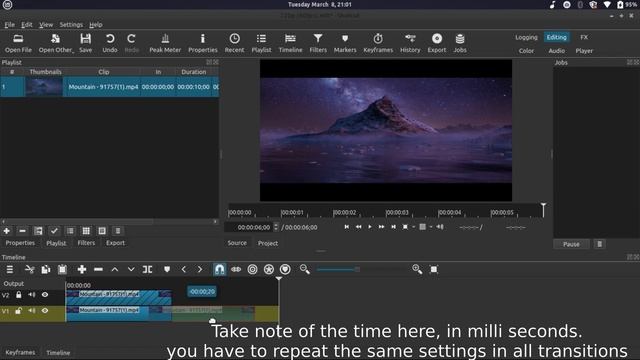This screenshot has width=640, height=360.
Task: Ripple delete with the minus icon
Action: click(98, 269)
